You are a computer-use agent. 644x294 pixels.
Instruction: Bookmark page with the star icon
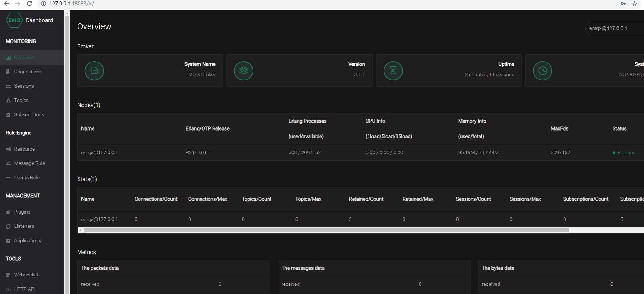coord(635,4)
